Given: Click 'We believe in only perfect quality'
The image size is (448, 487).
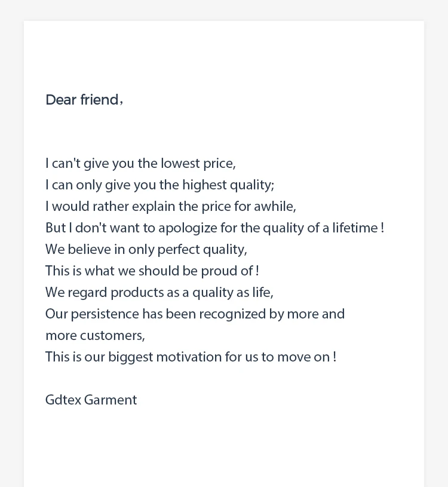Looking at the screenshot, I should click(146, 250).
